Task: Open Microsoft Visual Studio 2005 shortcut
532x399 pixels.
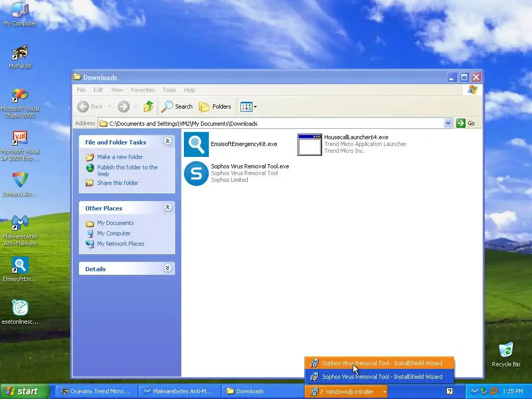Action: pyautogui.click(x=20, y=103)
